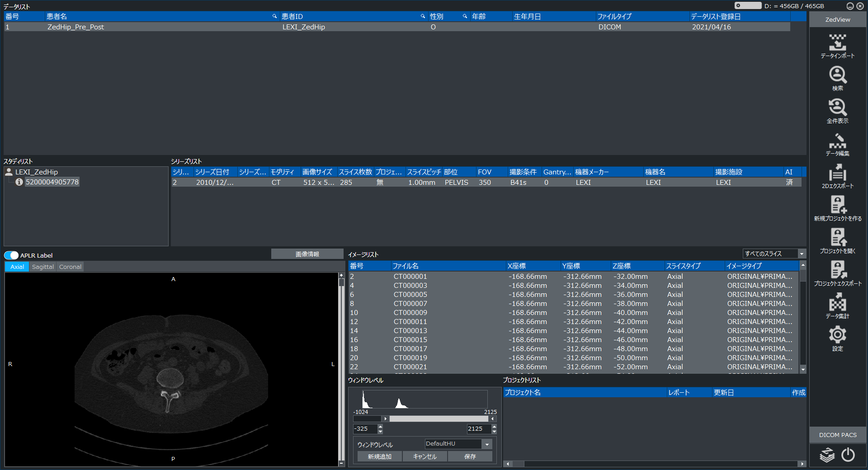Toggle the switch beside drive D: capacity
The height and width of the screenshot is (470, 868).
(x=748, y=6)
